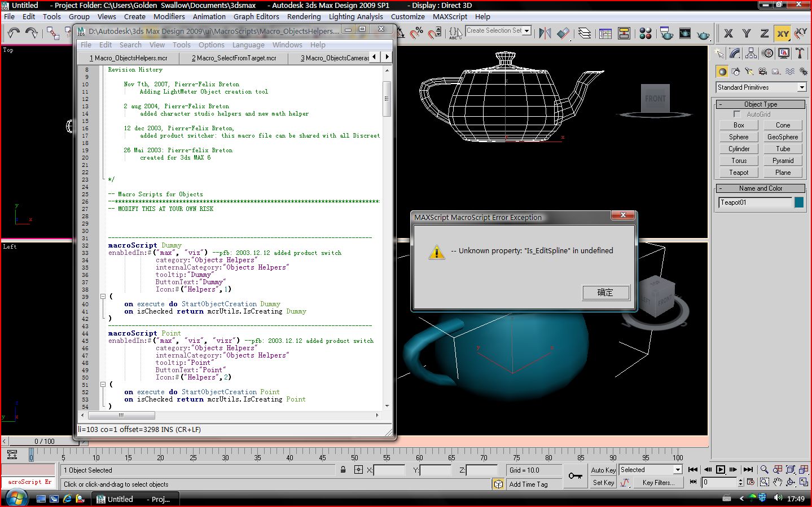Open the Create Selection Set dropdown
This screenshot has height=507, width=812.
(526, 30)
